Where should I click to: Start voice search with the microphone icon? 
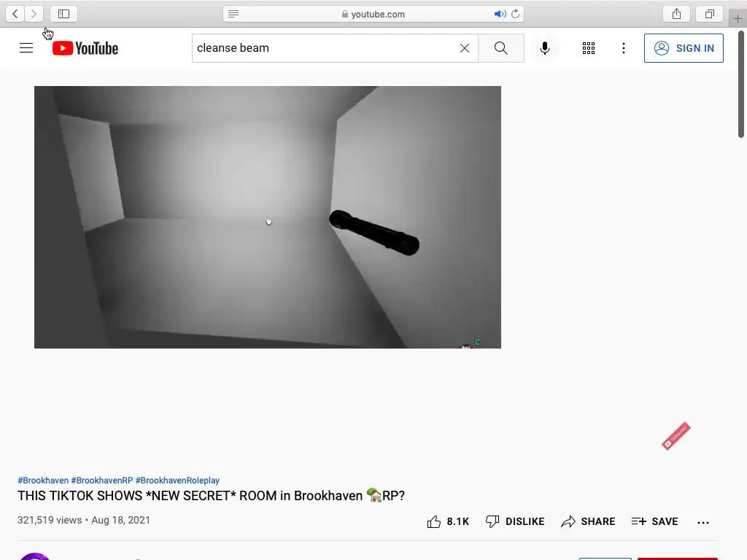pos(545,48)
